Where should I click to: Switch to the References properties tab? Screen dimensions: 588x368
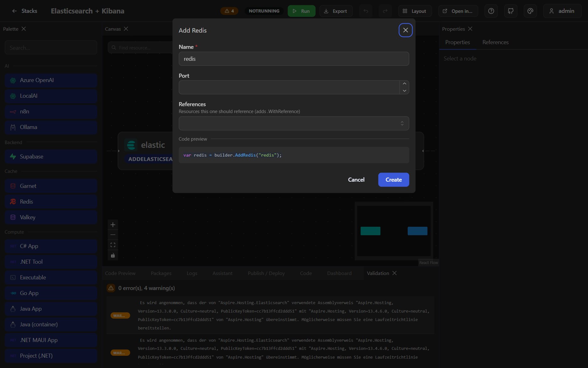[x=495, y=42]
